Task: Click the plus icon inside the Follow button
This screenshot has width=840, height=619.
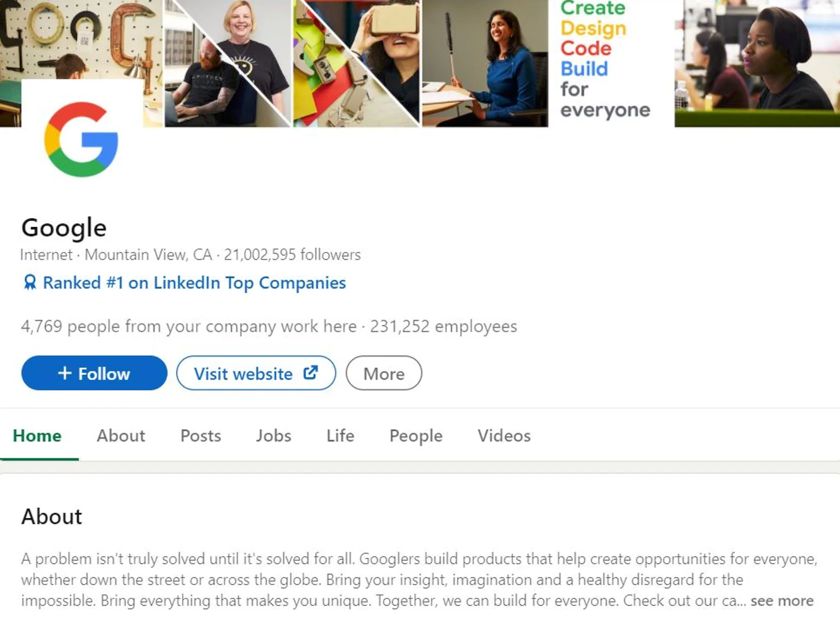Action: tap(65, 373)
